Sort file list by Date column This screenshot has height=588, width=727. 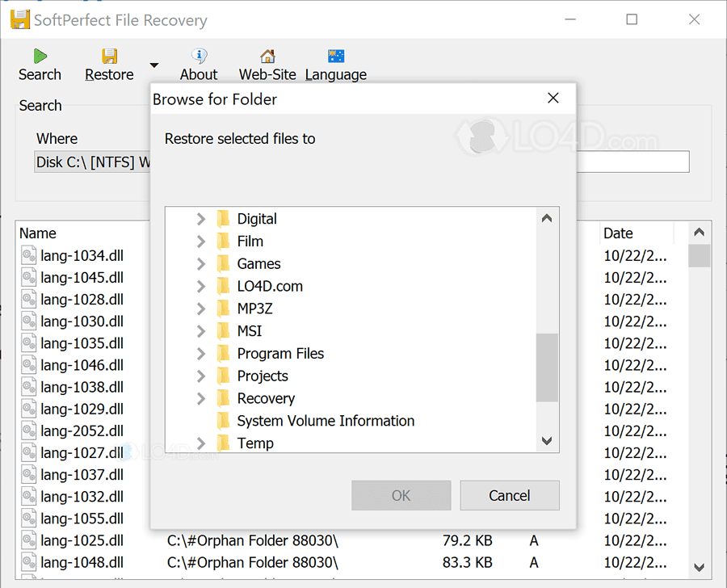click(619, 233)
